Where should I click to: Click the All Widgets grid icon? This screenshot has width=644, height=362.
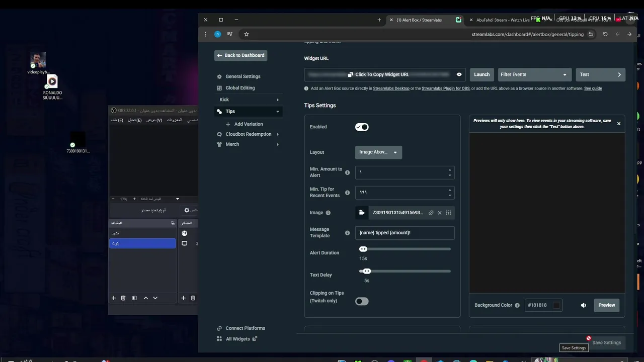[x=219, y=339]
